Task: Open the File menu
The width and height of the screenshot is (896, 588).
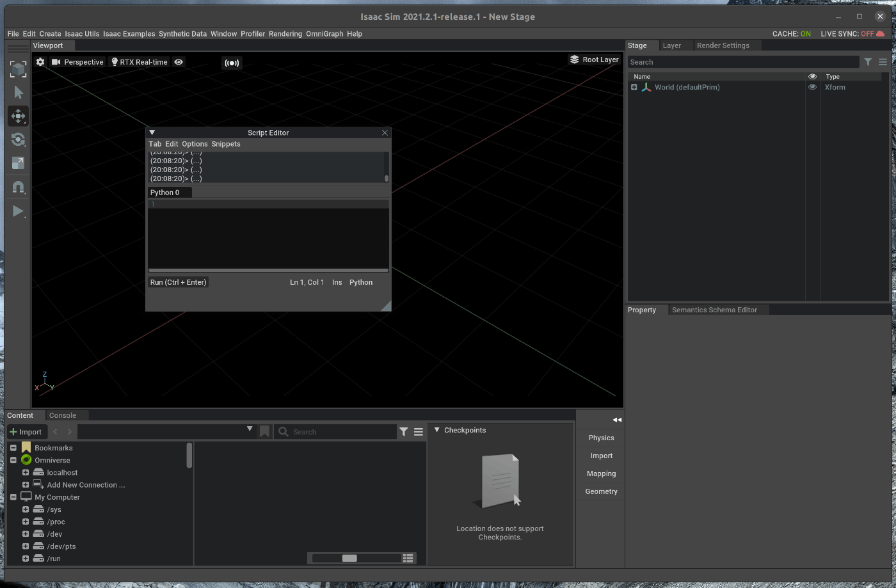Action: point(13,34)
